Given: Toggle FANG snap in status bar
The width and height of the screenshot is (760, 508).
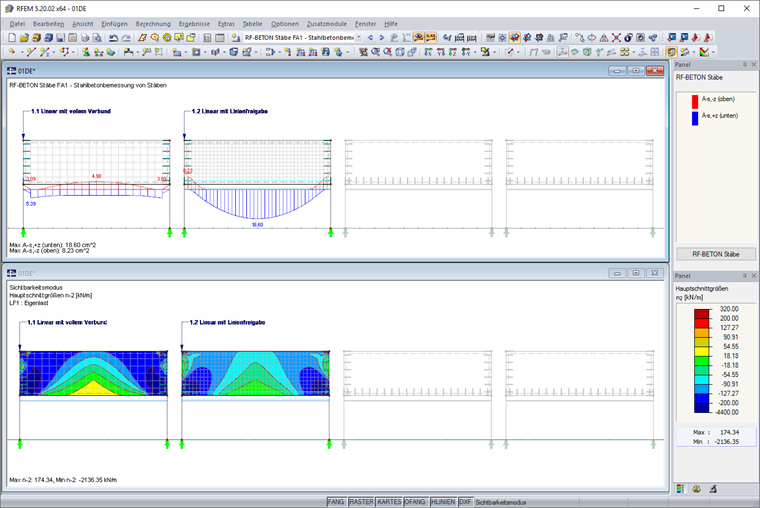Looking at the screenshot, I should 336,501.
